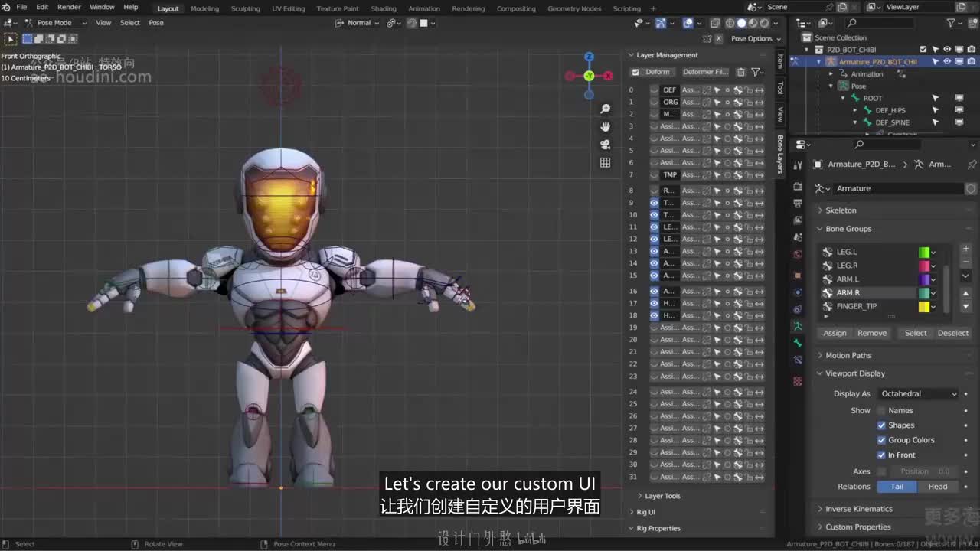Expand the Animation item in the outliner
This screenshot has height=551, width=980.
coord(831,74)
